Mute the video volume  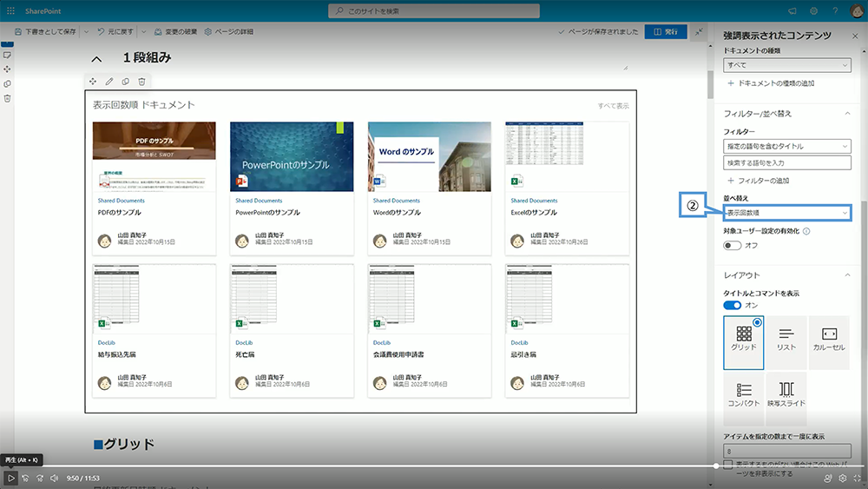54,478
